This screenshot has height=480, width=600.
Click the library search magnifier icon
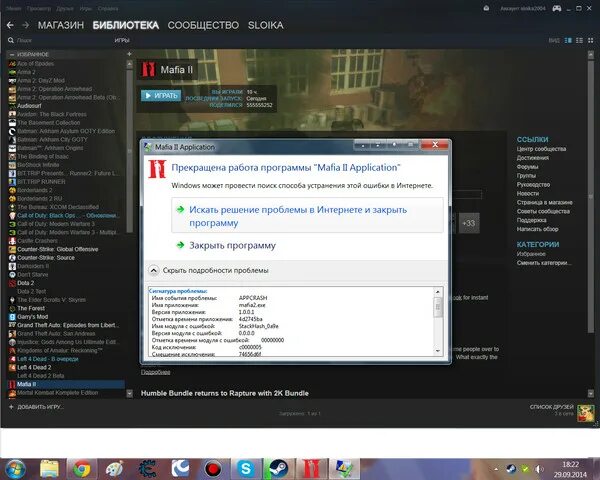click(x=11, y=40)
